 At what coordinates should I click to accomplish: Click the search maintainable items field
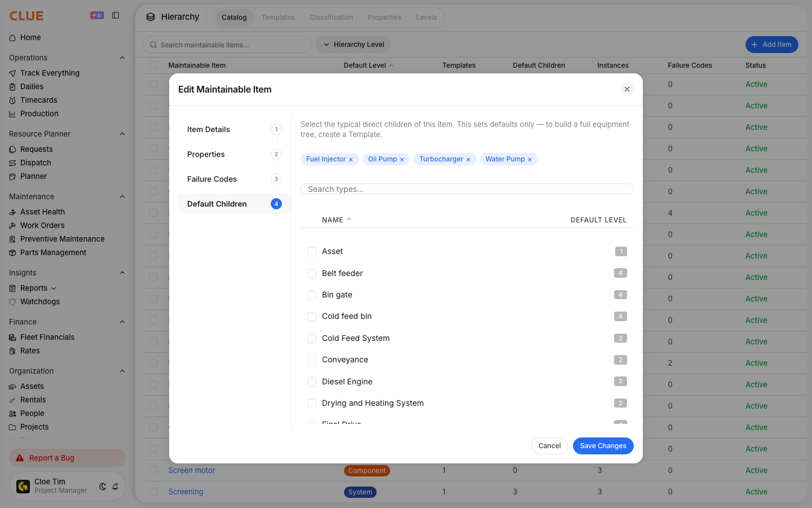(227, 45)
